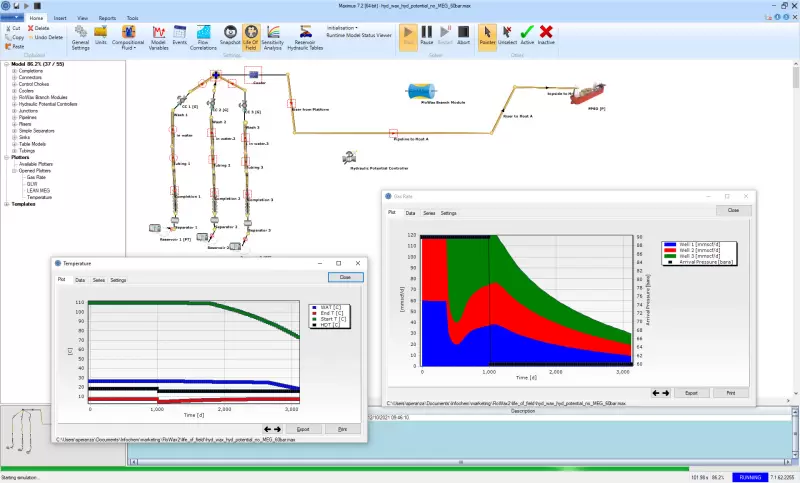Click the quick access stop square icon
This screenshot has height=483, width=800.
(x=37, y=6)
